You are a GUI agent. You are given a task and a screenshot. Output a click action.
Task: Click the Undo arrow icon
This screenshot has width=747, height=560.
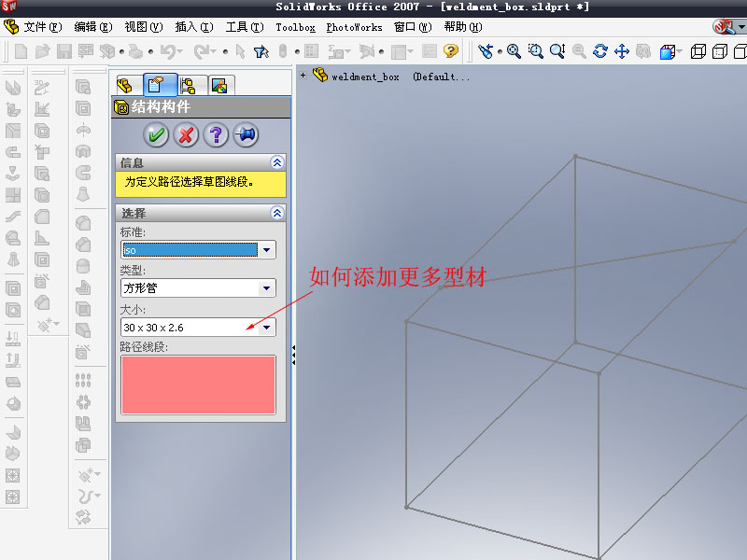coord(168,51)
